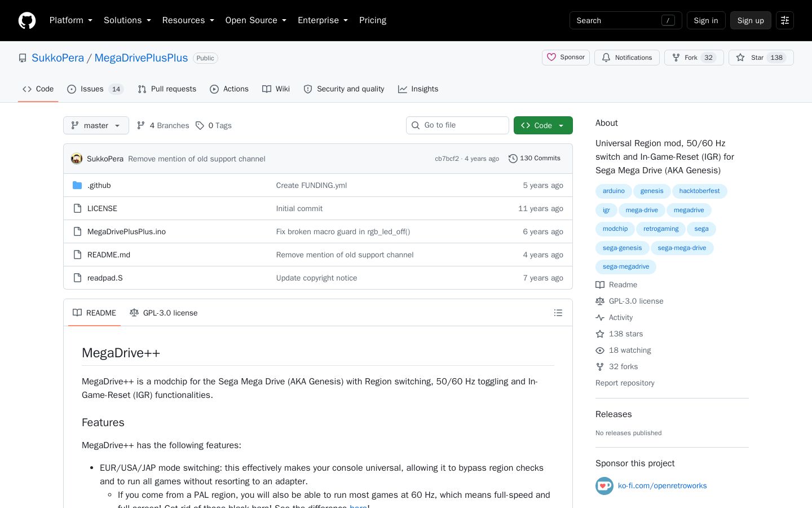Open the .github folder
Viewport: 812px width, 508px height.
[x=99, y=185]
